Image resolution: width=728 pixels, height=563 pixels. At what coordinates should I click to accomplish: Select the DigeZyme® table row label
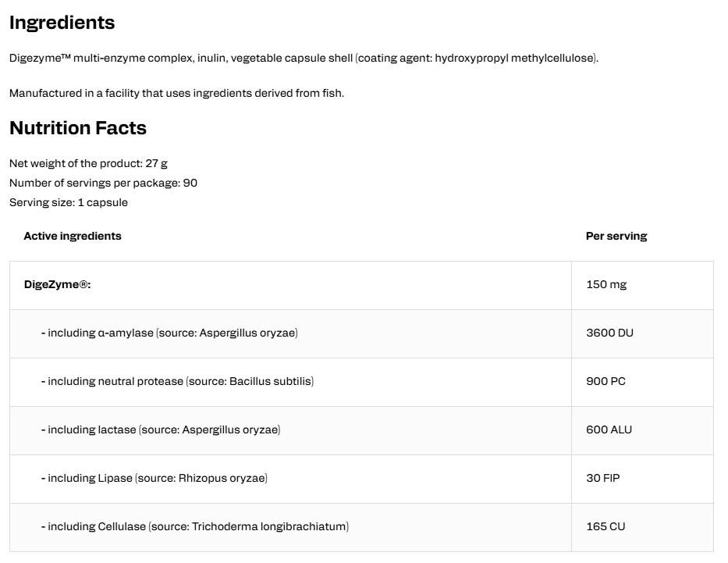tap(58, 284)
